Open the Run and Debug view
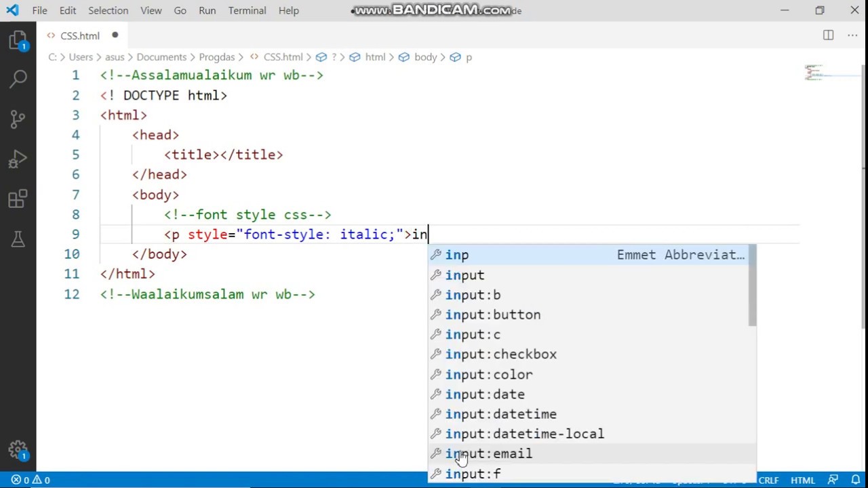This screenshot has height=488, width=868. click(x=18, y=159)
